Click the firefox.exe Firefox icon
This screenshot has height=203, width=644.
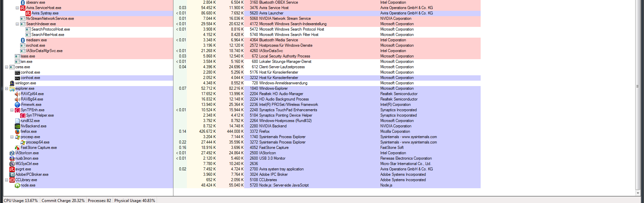(x=17, y=131)
